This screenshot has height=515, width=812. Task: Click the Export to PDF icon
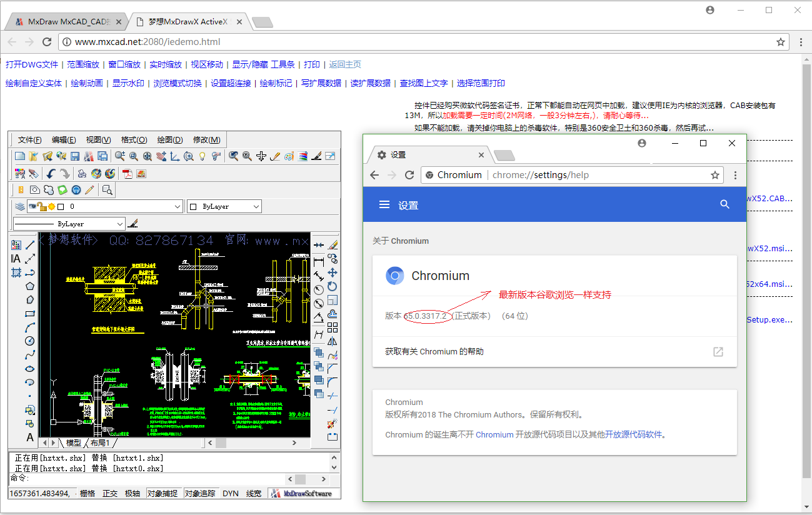point(126,173)
